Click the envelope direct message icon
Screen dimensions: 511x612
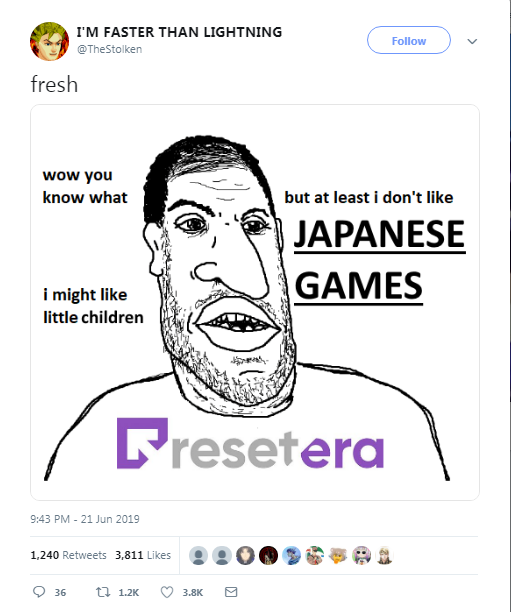[231, 592]
